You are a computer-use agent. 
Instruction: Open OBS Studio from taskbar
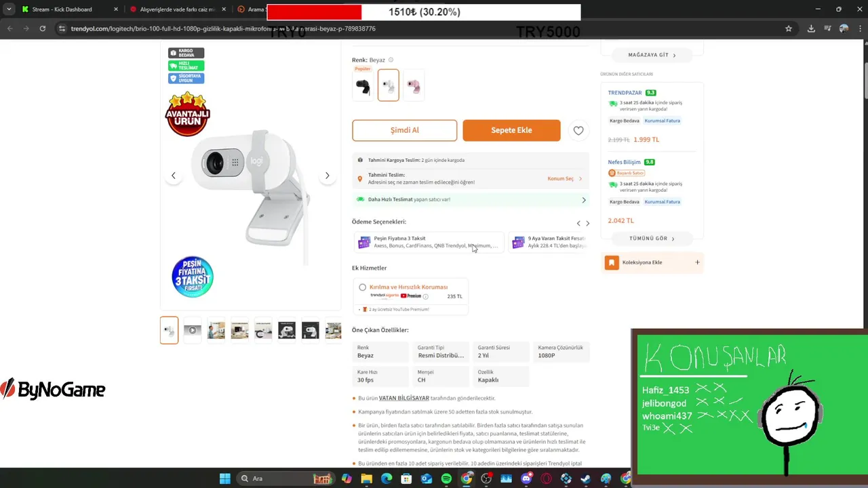tap(486, 479)
